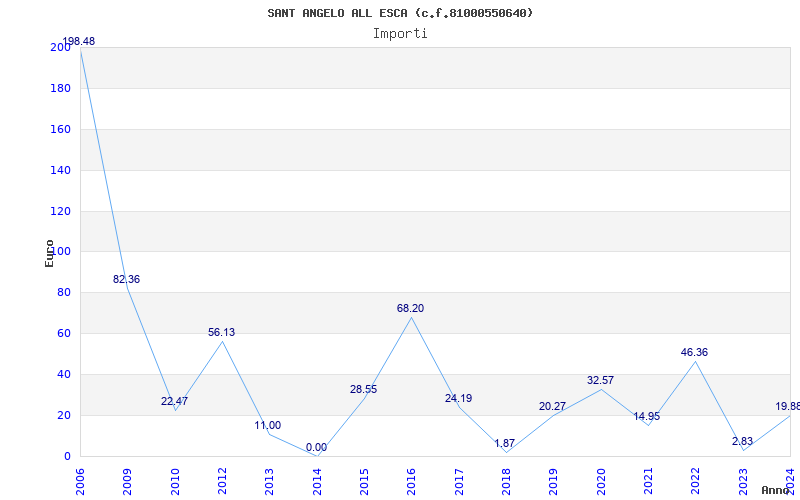
Task: Select the 24.19 data label
Action: point(458,398)
